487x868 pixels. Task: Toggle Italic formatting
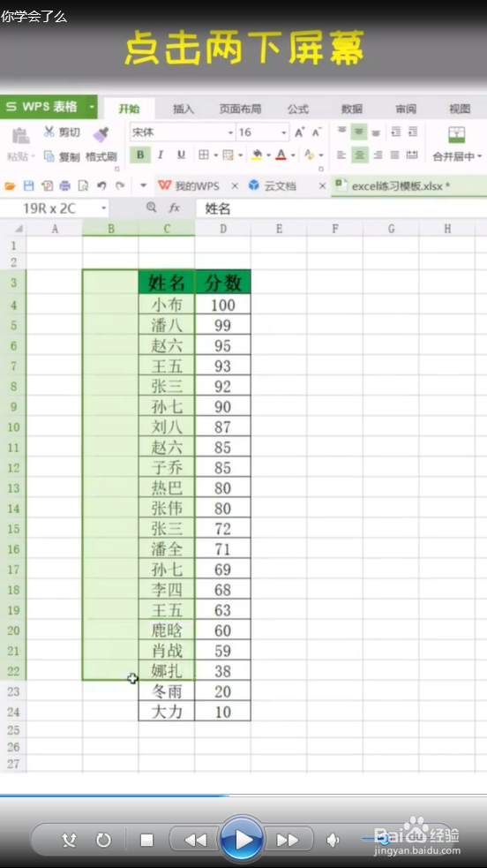[161, 155]
